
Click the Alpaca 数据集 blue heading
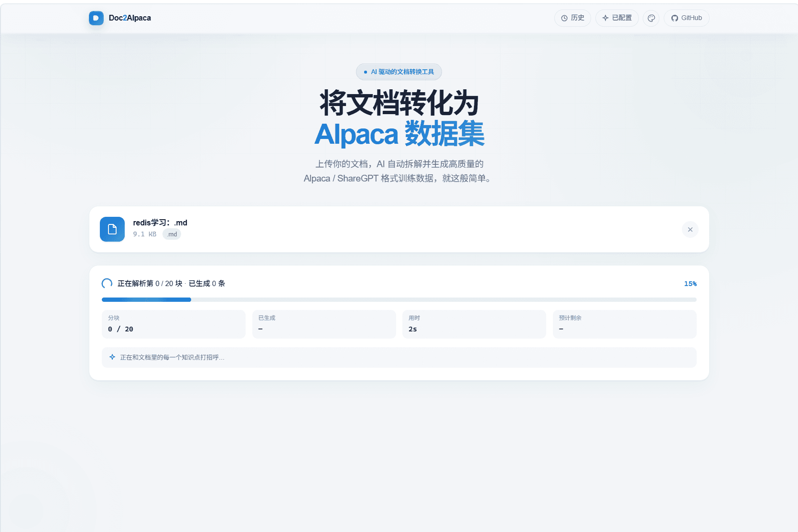(399, 134)
